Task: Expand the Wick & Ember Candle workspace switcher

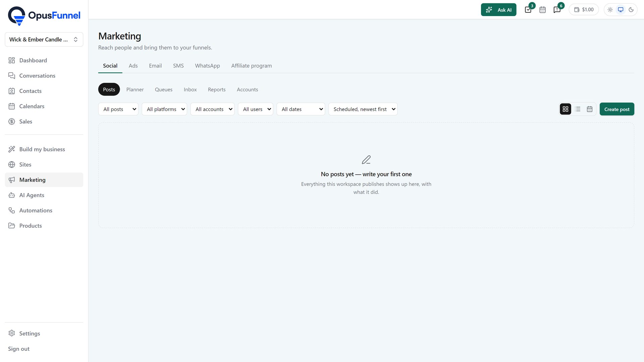Action: click(x=44, y=40)
